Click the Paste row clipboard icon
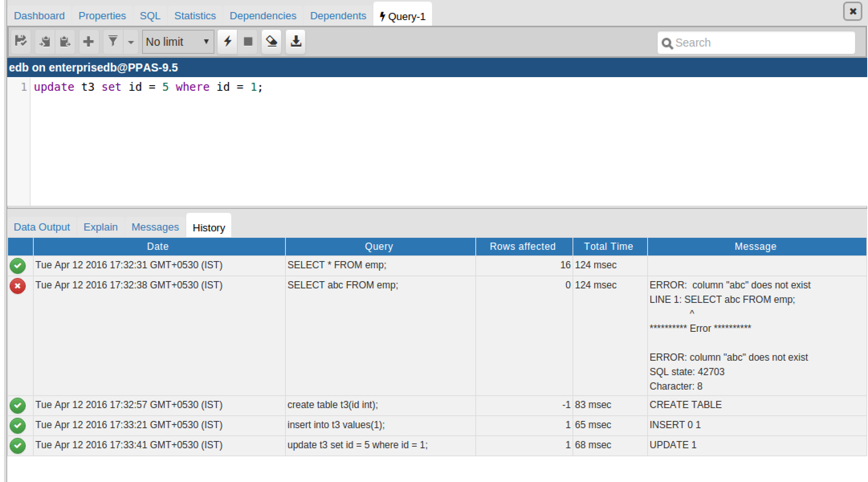868x482 pixels. click(x=65, y=41)
